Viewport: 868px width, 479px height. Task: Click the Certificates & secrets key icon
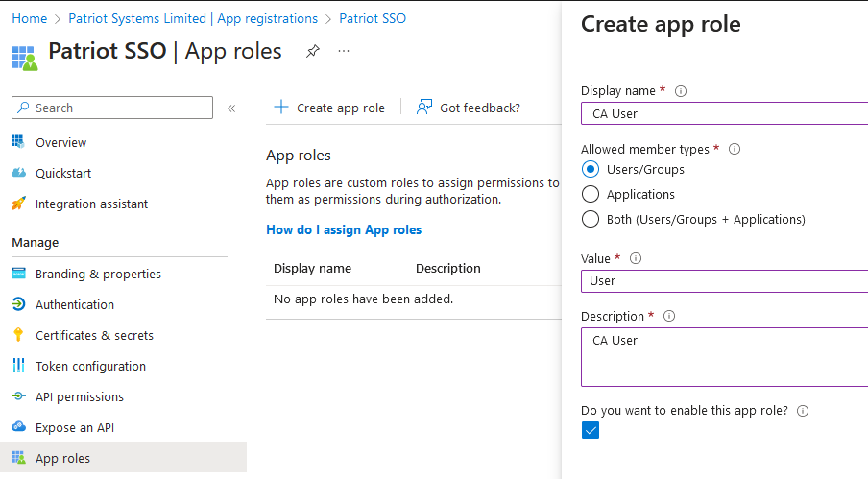(x=18, y=335)
